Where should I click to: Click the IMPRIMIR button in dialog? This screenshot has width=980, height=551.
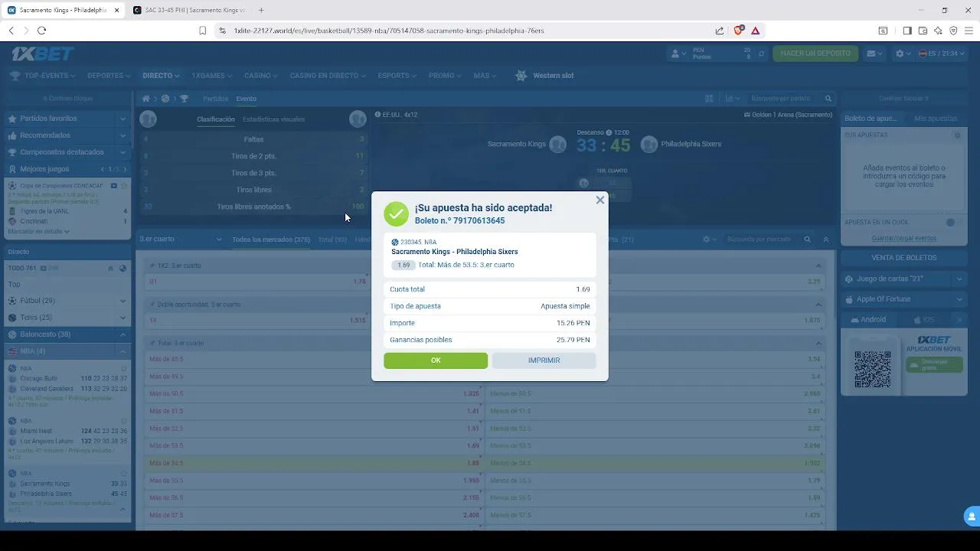tap(544, 360)
